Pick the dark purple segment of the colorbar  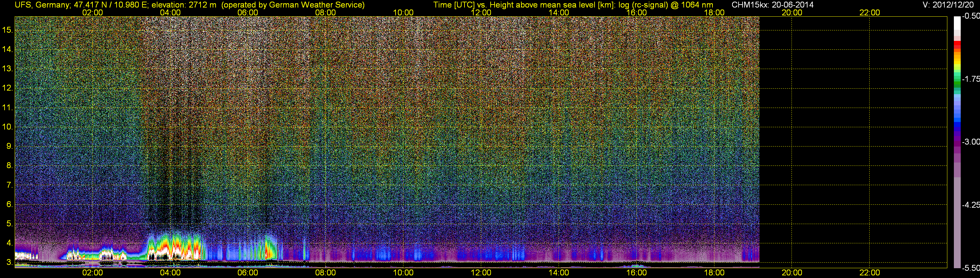[957, 144]
